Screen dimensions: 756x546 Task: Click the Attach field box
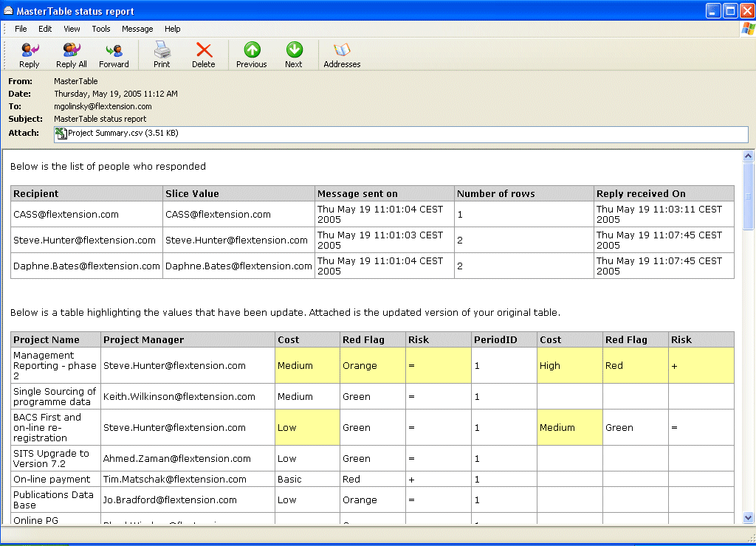(x=401, y=134)
